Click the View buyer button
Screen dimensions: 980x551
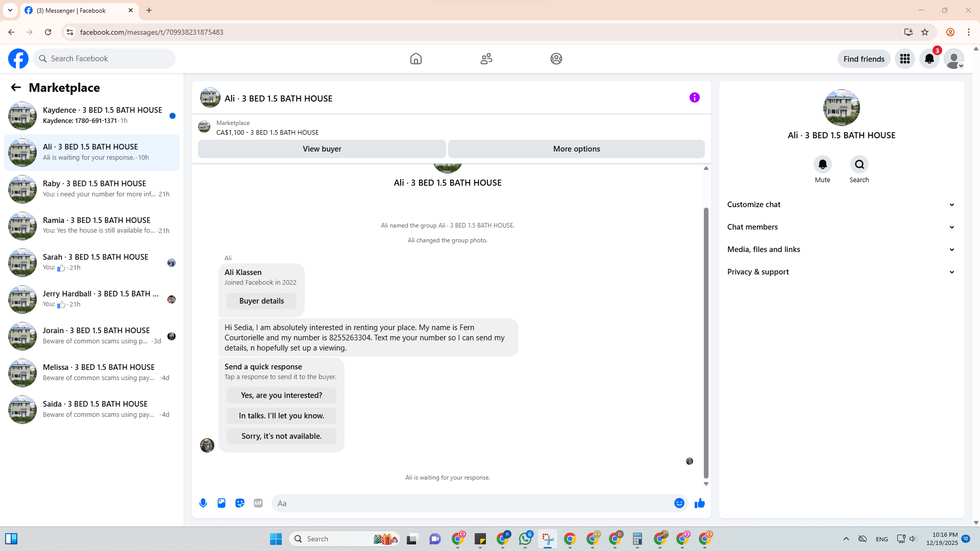pyautogui.click(x=322, y=149)
